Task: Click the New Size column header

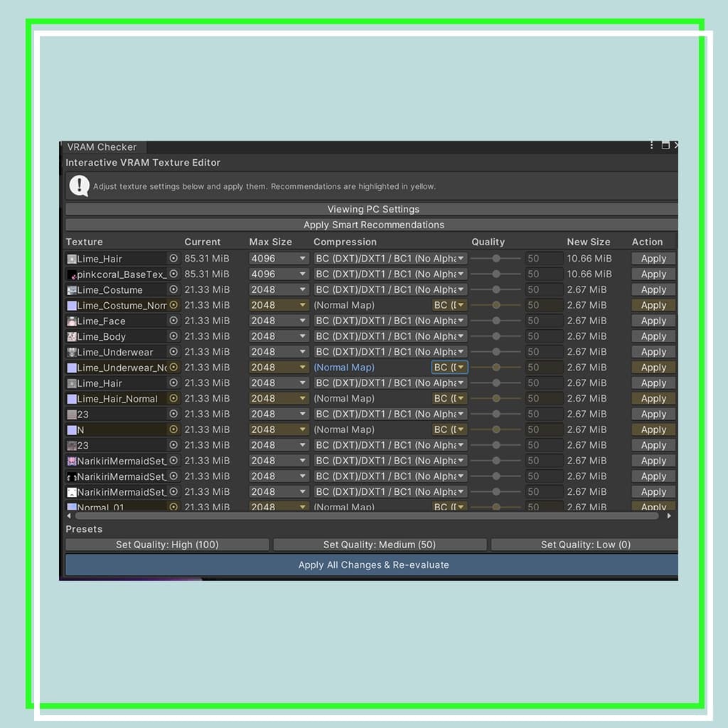Action: click(588, 242)
